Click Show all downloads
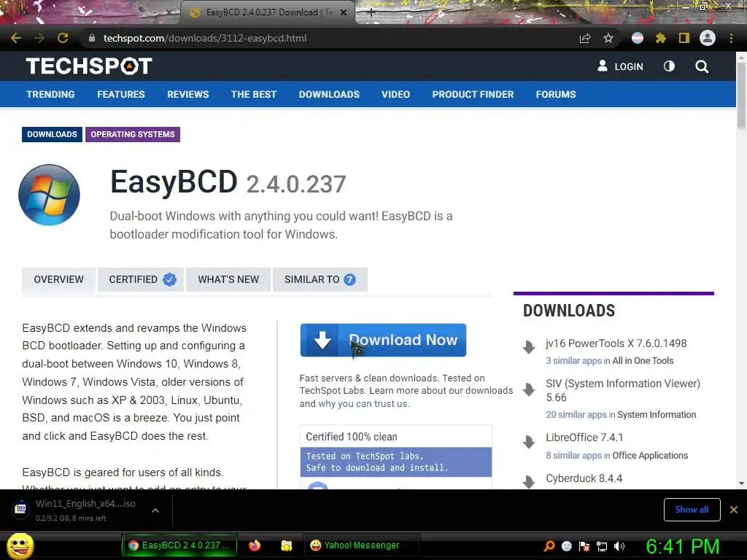 [692, 510]
